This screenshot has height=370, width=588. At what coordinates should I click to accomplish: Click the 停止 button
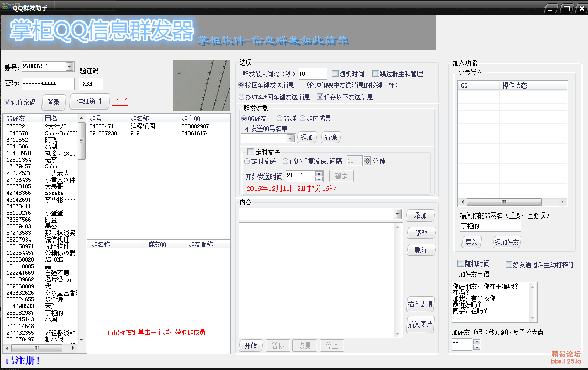point(332,345)
